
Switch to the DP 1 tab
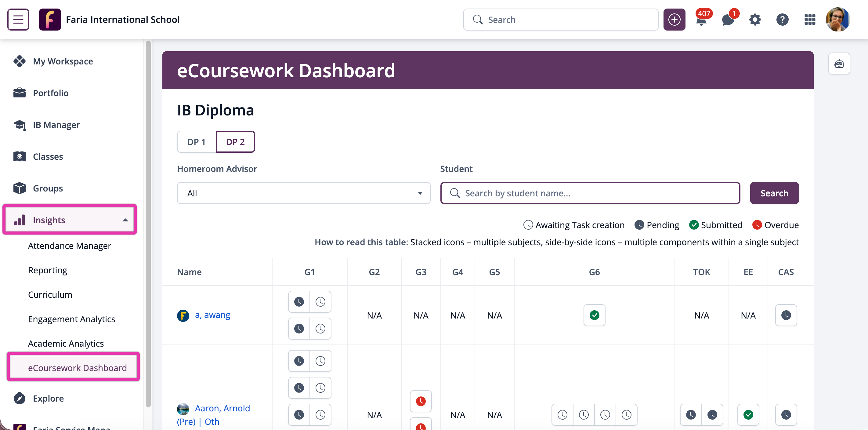(196, 142)
